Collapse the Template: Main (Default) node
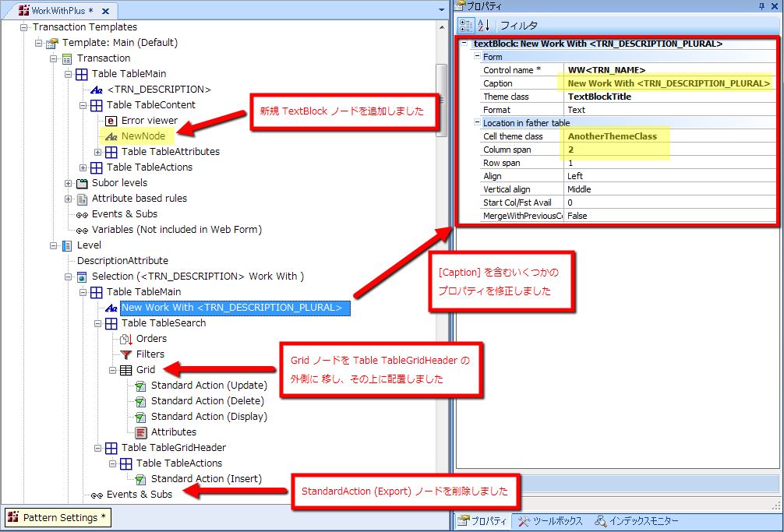This screenshot has height=532, width=784. 38,43
